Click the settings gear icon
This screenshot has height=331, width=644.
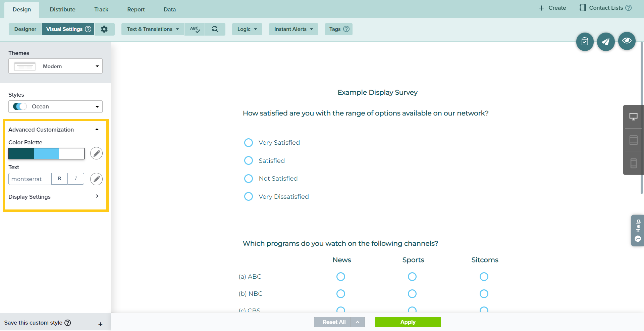pos(104,29)
